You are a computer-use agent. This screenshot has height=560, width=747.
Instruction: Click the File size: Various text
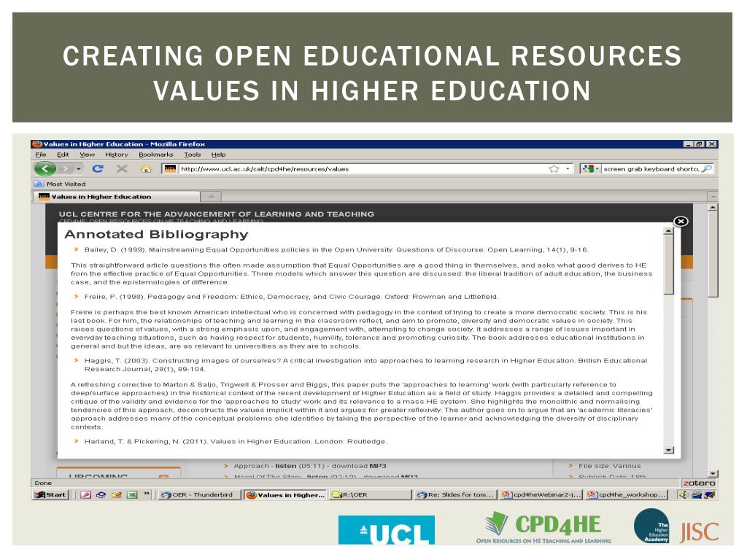click(610, 466)
